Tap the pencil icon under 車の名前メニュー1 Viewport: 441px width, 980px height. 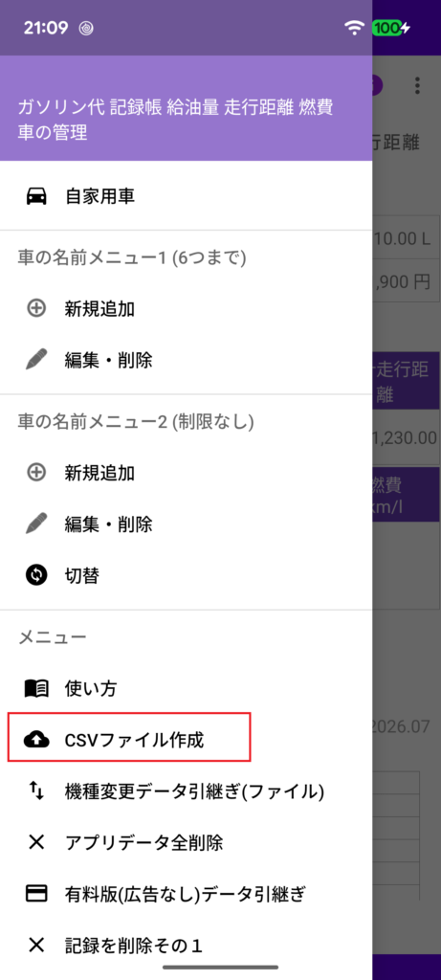click(x=36, y=360)
